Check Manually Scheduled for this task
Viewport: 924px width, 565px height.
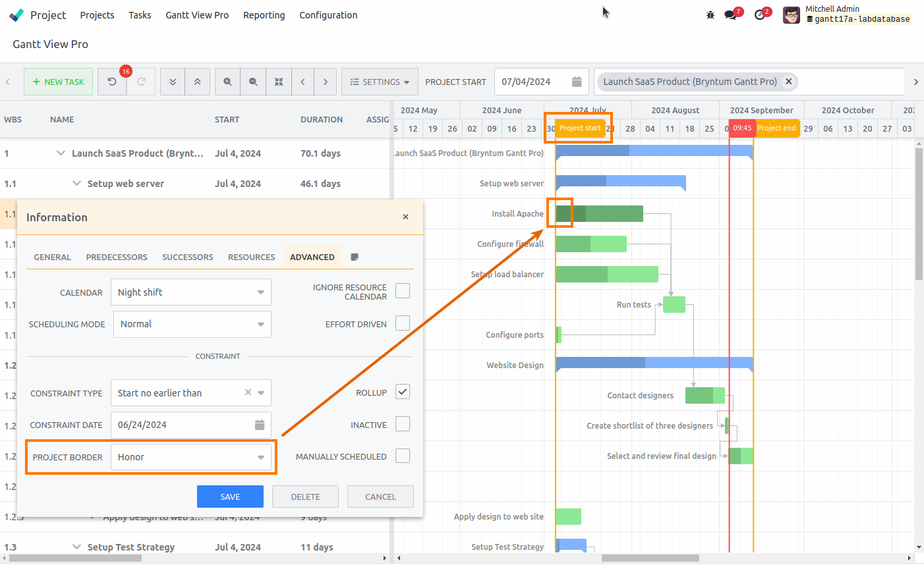coord(402,456)
